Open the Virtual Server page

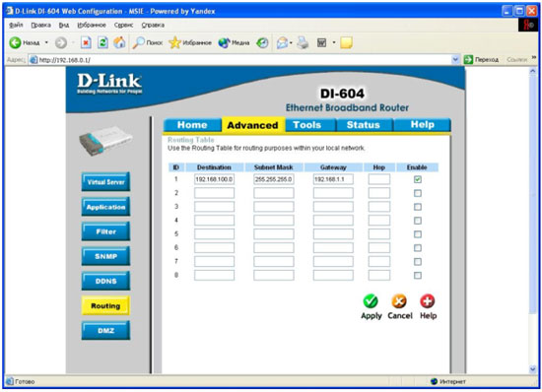[105, 182]
